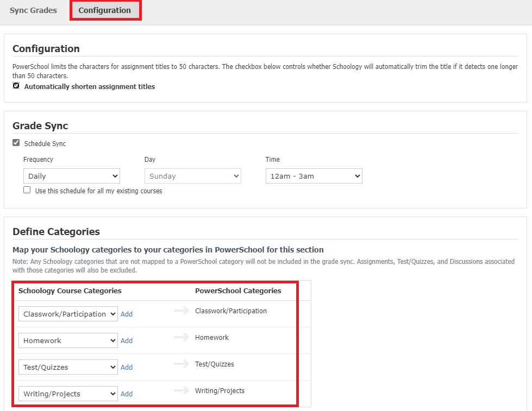Click Add link beside Writing/Projects dropdown
Viewport: 532px width, 411px height.
click(x=127, y=394)
